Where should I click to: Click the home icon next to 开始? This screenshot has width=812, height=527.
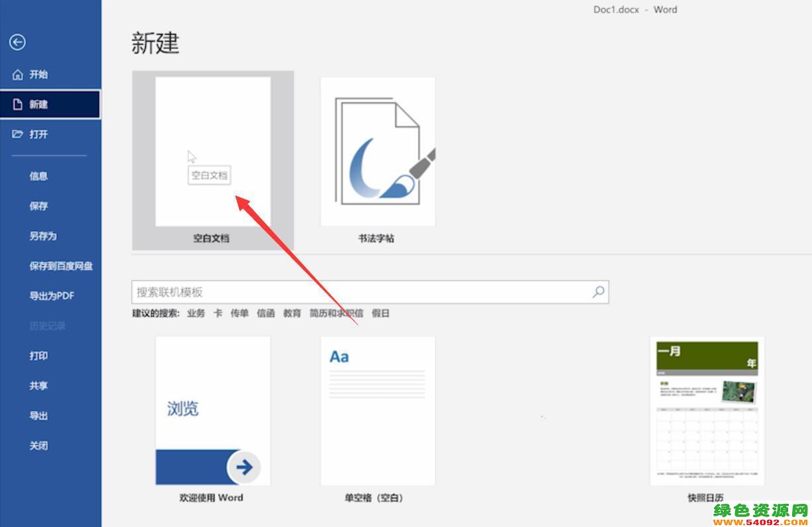point(18,75)
